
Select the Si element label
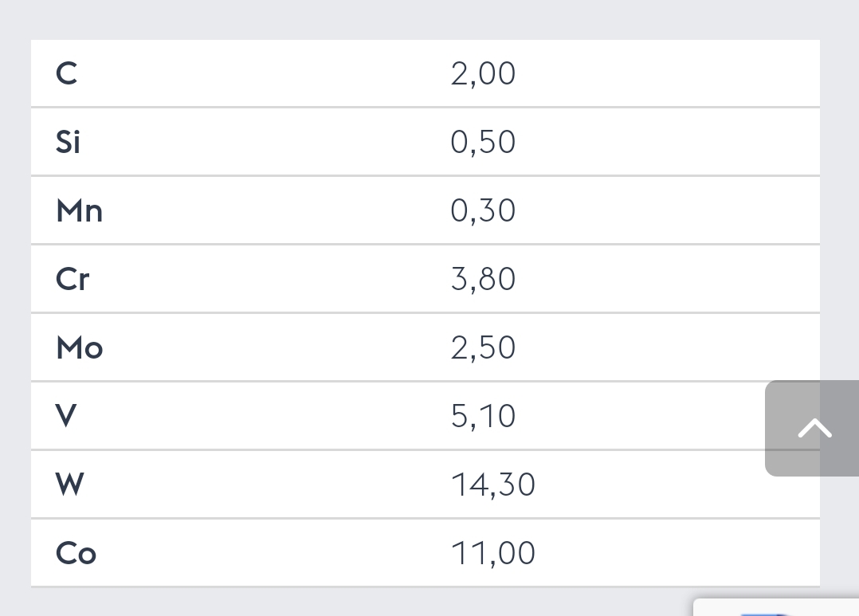68,142
